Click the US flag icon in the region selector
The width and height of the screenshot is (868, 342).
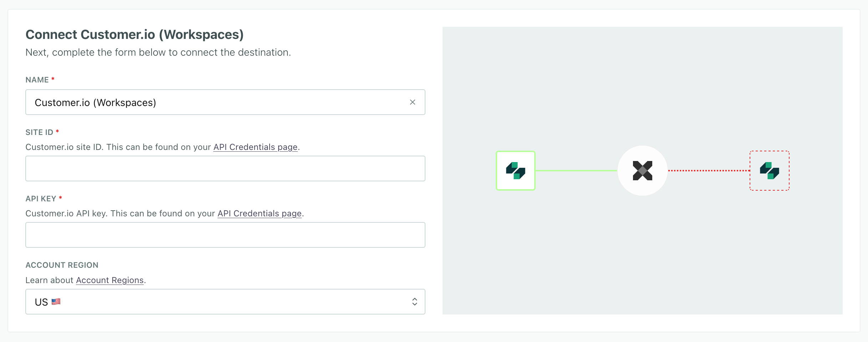click(x=56, y=302)
